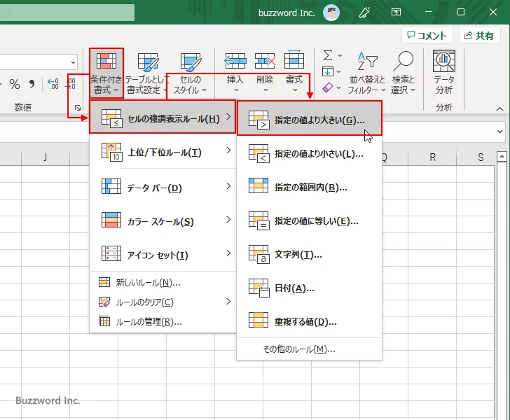Select 重複する値(D)... rule
This screenshot has width=510, height=420.
tap(310, 321)
